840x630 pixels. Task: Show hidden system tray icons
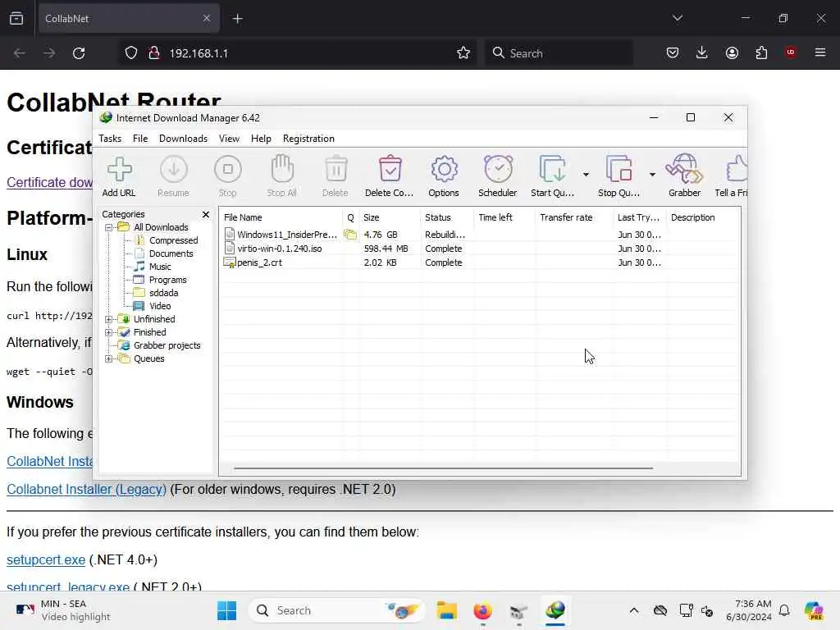click(x=634, y=610)
